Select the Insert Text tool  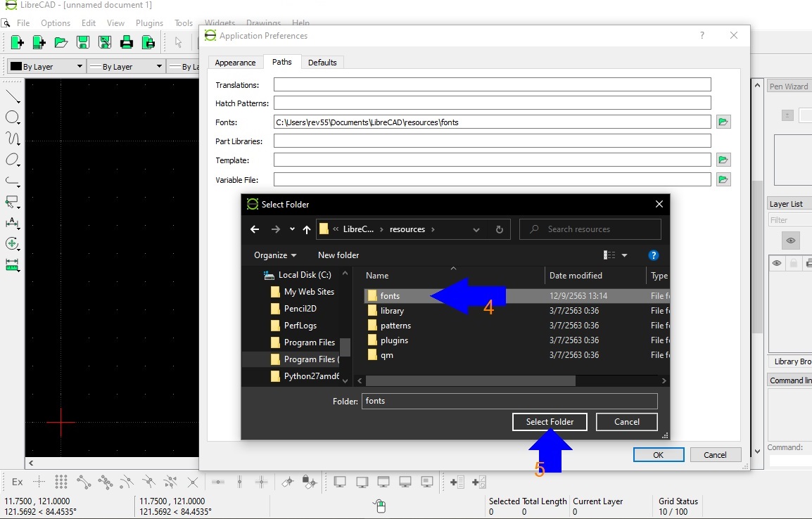click(13, 223)
